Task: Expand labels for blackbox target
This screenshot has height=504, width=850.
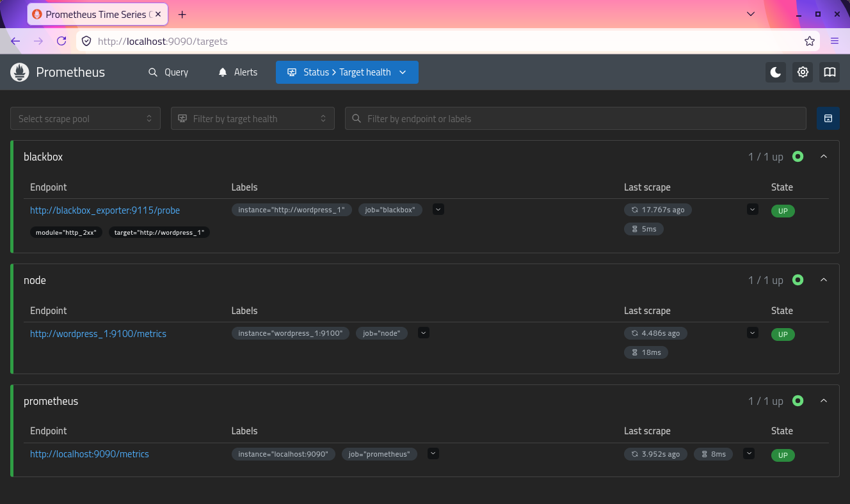Action: pyautogui.click(x=438, y=209)
